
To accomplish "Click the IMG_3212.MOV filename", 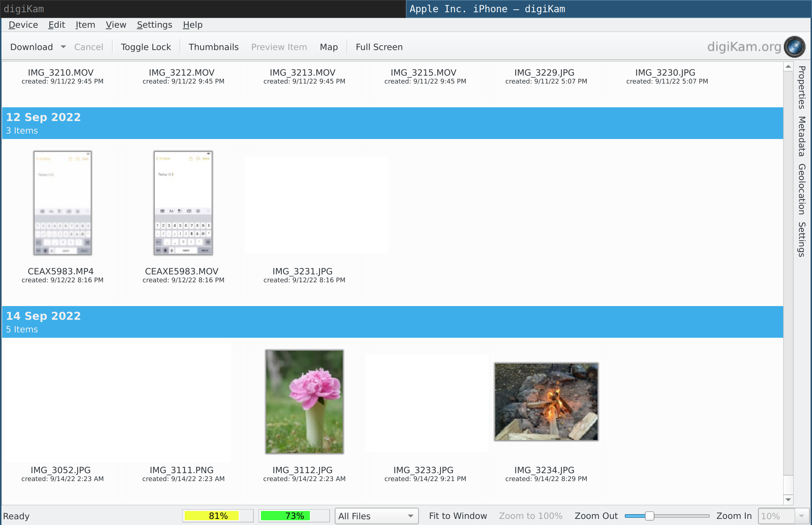I will pyautogui.click(x=182, y=72).
